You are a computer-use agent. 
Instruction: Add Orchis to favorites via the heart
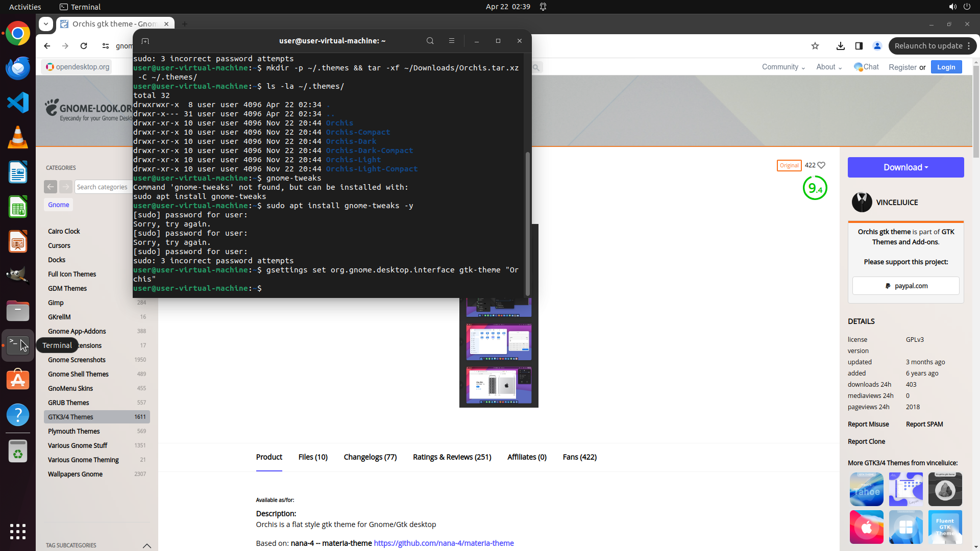click(821, 165)
